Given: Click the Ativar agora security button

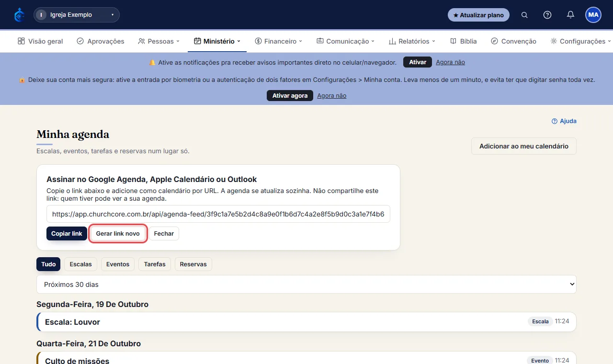Looking at the screenshot, I should 290,96.
